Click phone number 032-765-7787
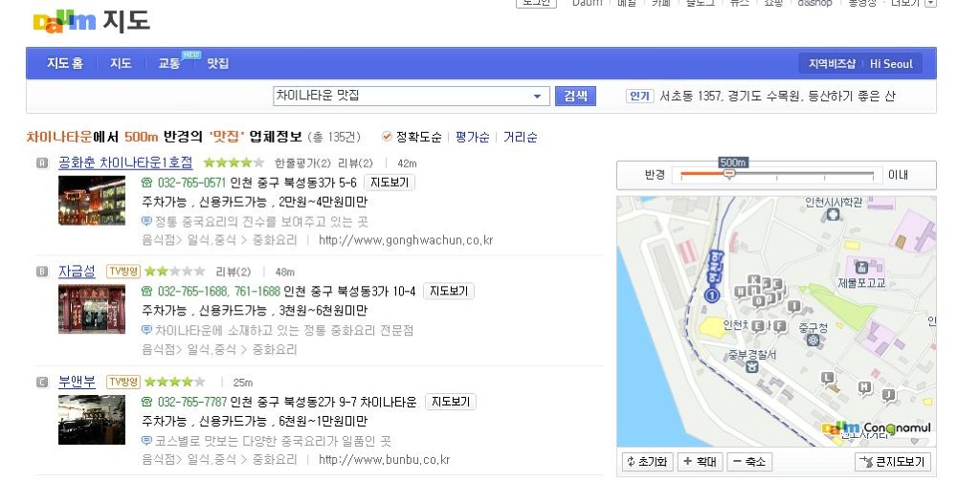This screenshot has height=482, width=980. pyautogui.click(x=191, y=402)
